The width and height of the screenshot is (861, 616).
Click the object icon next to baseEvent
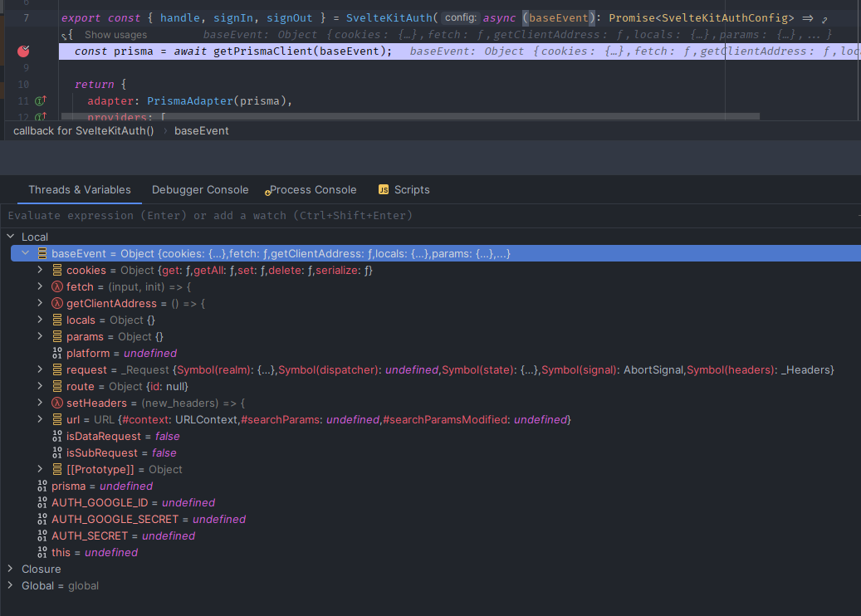click(42, 254)
